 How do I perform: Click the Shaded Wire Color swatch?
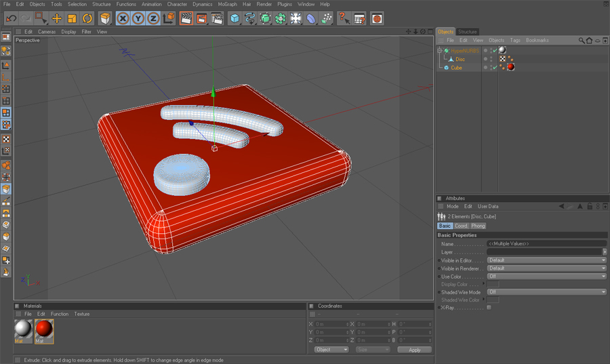(x=493, y=300)
